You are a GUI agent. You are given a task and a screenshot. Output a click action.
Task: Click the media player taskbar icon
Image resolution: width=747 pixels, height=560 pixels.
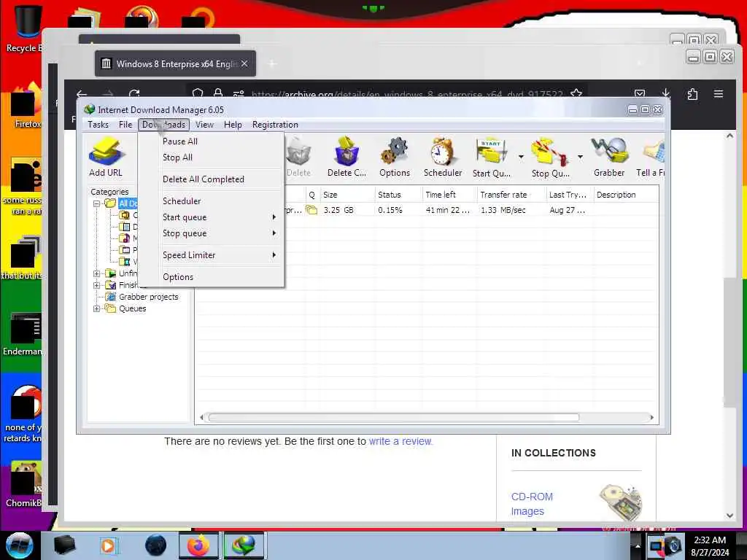click(x=108, y=545)
